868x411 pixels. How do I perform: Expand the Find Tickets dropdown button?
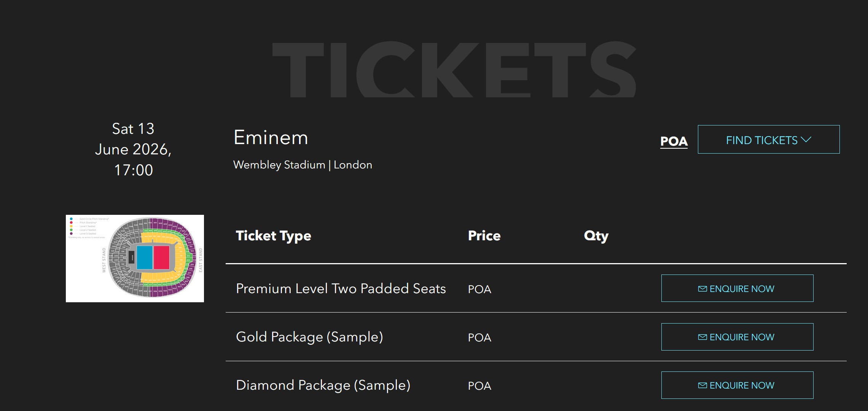768,140
